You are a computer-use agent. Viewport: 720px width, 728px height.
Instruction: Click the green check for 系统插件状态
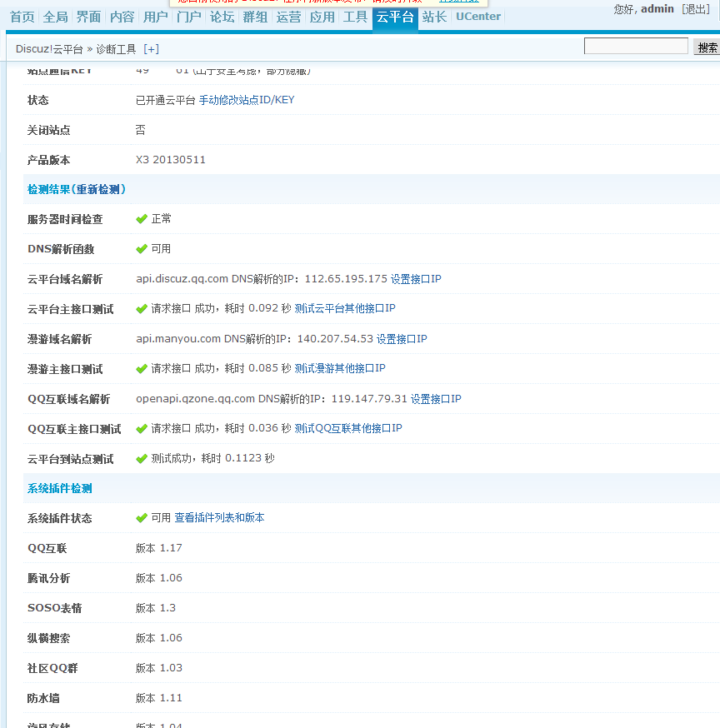coord(142,518)
